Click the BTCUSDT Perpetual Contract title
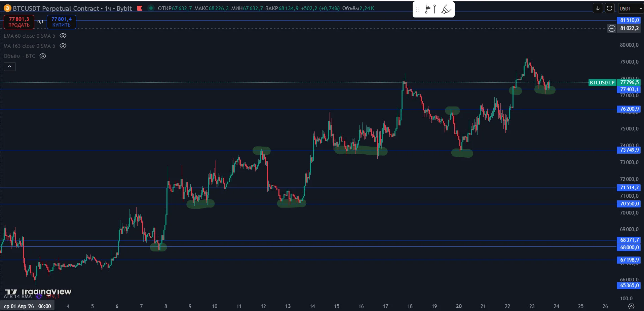This screenshot has height=311, width=644. tap(56, 8)
